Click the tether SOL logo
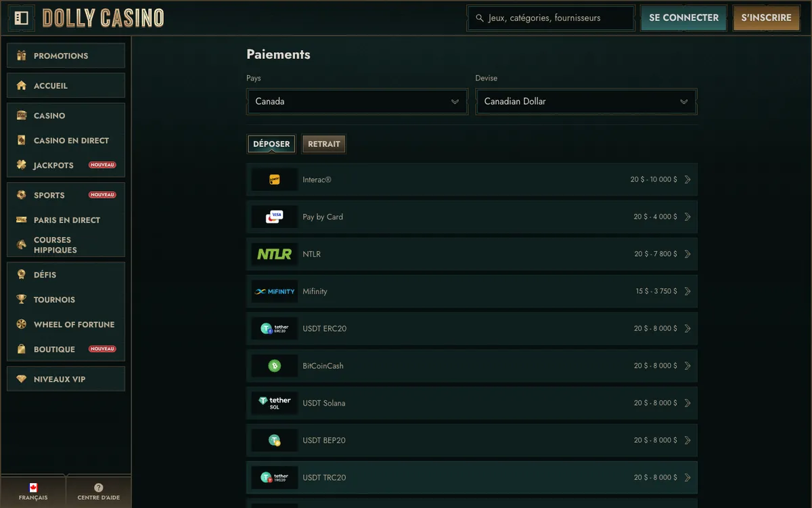 pyautogui.click(x=275, y=403)
